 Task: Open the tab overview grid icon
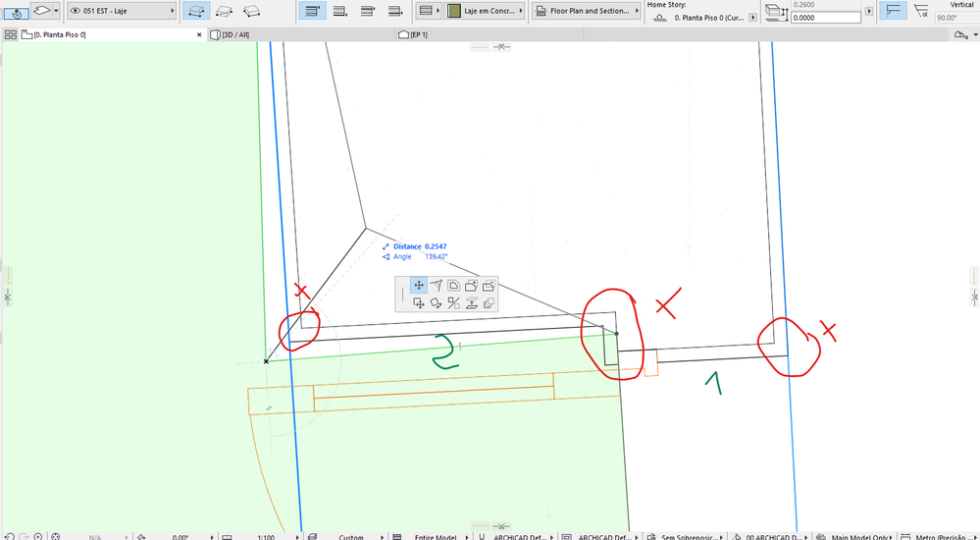tap(10, 35)
